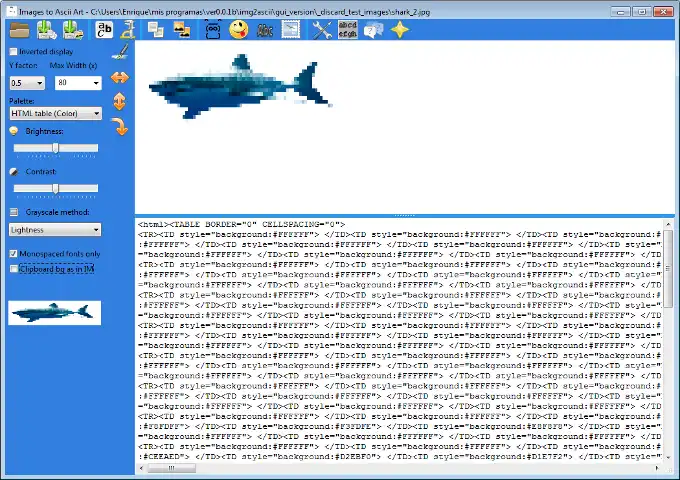680x480 pixels.
Task: Click the Grayscale method icon
Action: tap(14, 212)
